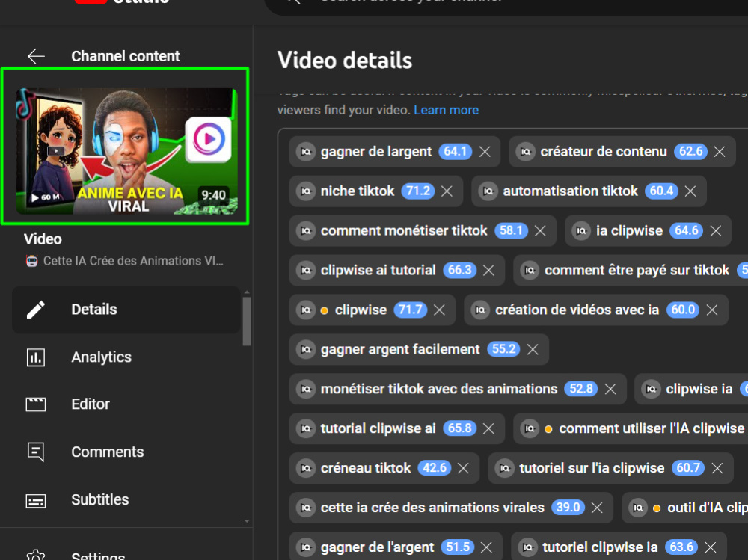The image size is (748, 560).
Task: Remove the 'comment monétiser tiktok' tag
Action: pos(541,231)
